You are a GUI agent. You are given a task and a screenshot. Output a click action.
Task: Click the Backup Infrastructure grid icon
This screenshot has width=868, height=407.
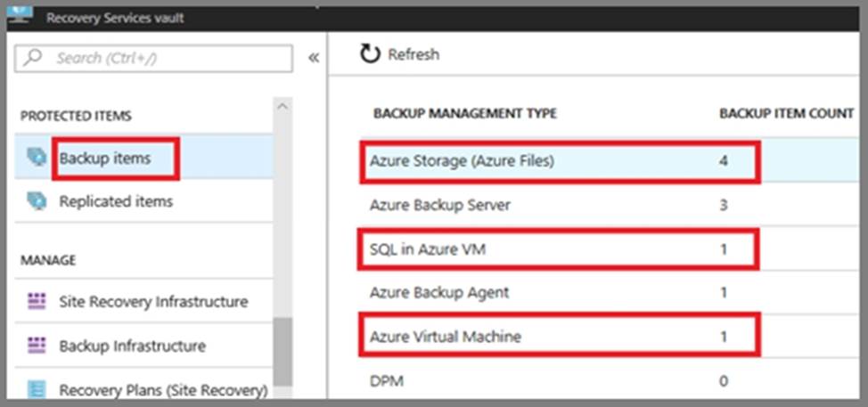click(36, 346)
